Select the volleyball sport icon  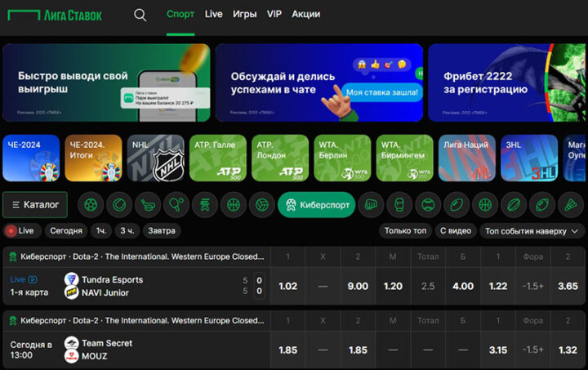[262, 205]
